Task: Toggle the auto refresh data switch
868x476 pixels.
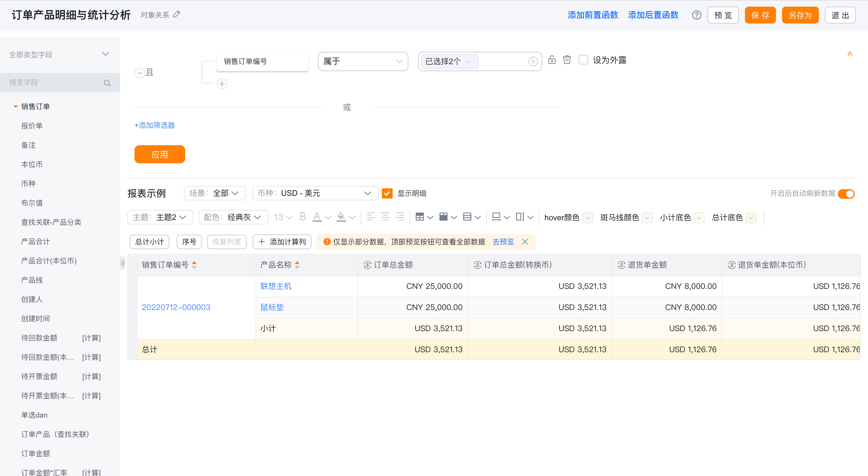Action: pos(846,194)
